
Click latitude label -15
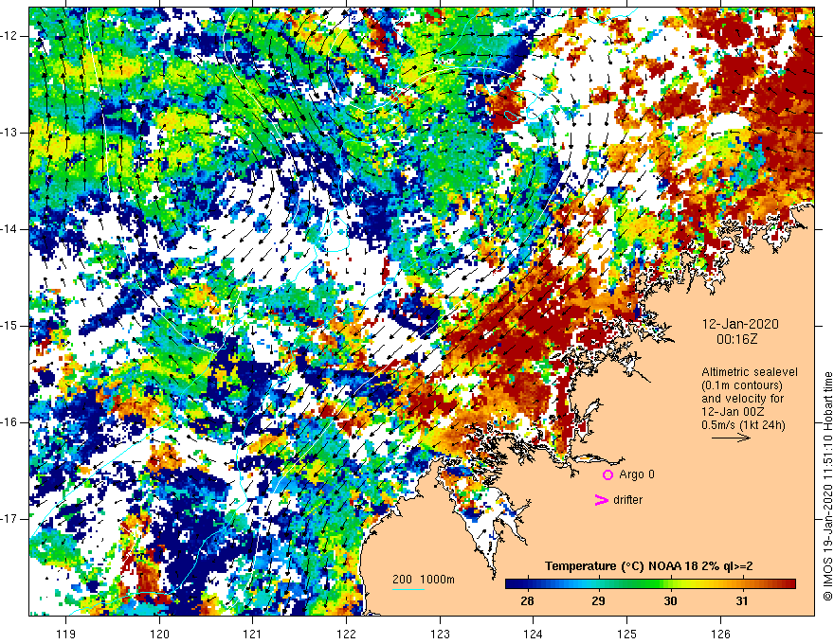point(10,326)
